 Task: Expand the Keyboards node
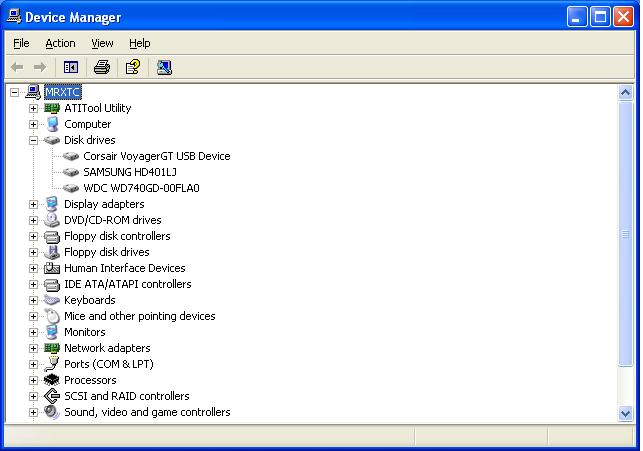[33, 300]
